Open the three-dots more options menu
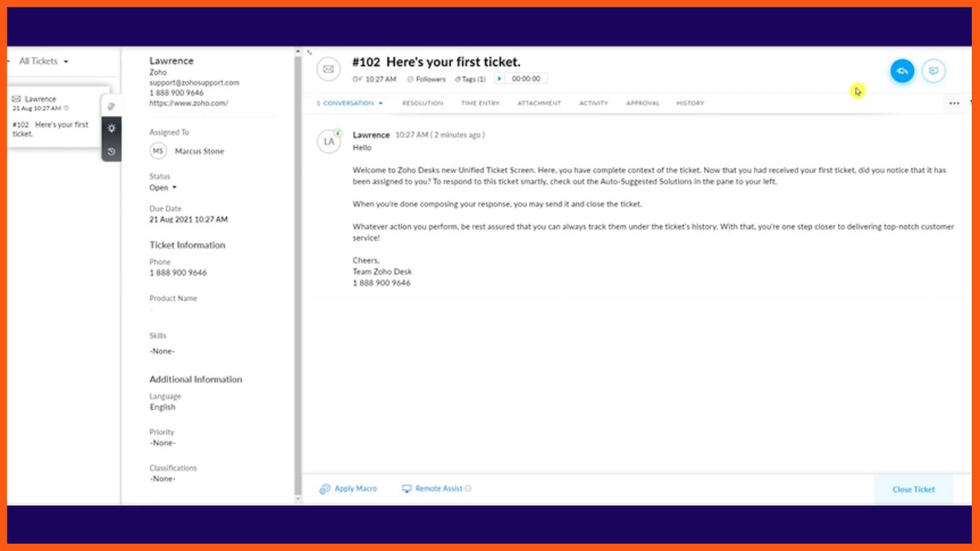980x551 pixels. coord(955,104)
